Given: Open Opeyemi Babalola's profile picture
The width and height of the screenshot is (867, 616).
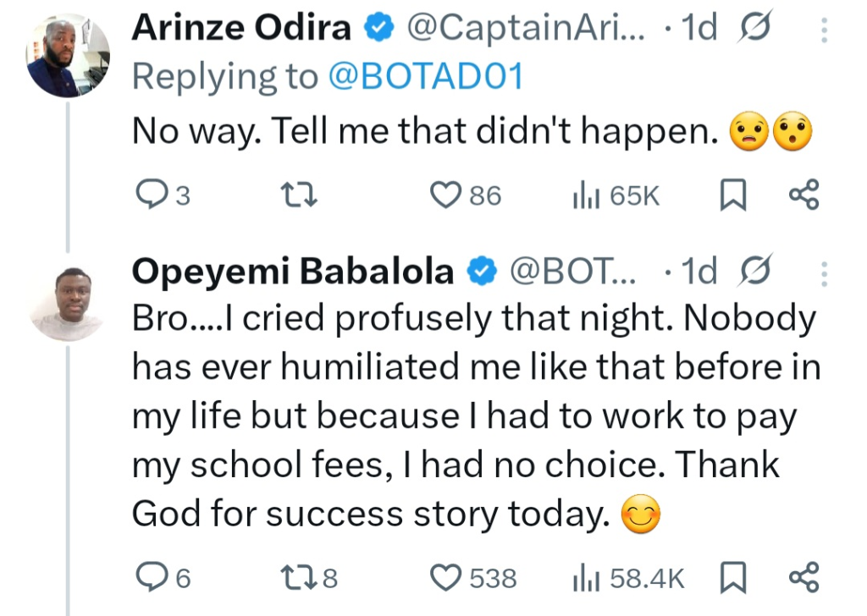Looking at the screenshot, I should 69,300.
